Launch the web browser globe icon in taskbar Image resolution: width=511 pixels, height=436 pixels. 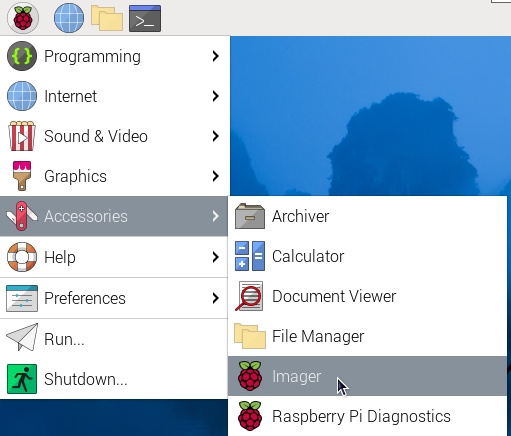(69, 18)
